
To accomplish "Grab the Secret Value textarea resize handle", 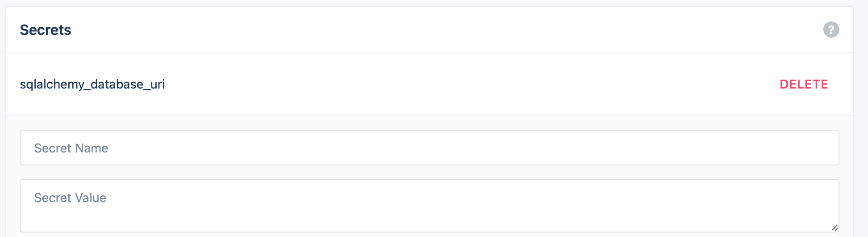I will point(835,228).
